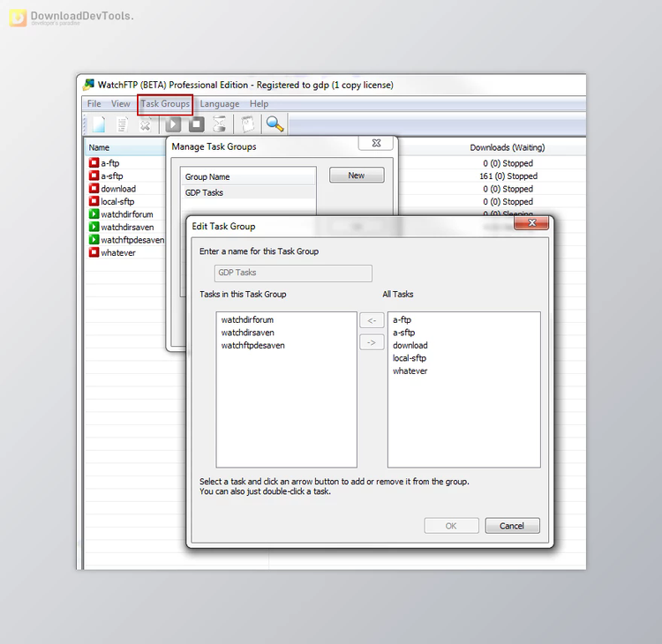662x644 pixels.
Task: Select local-sftp in the All Tasks list
Action: (409, 358)
